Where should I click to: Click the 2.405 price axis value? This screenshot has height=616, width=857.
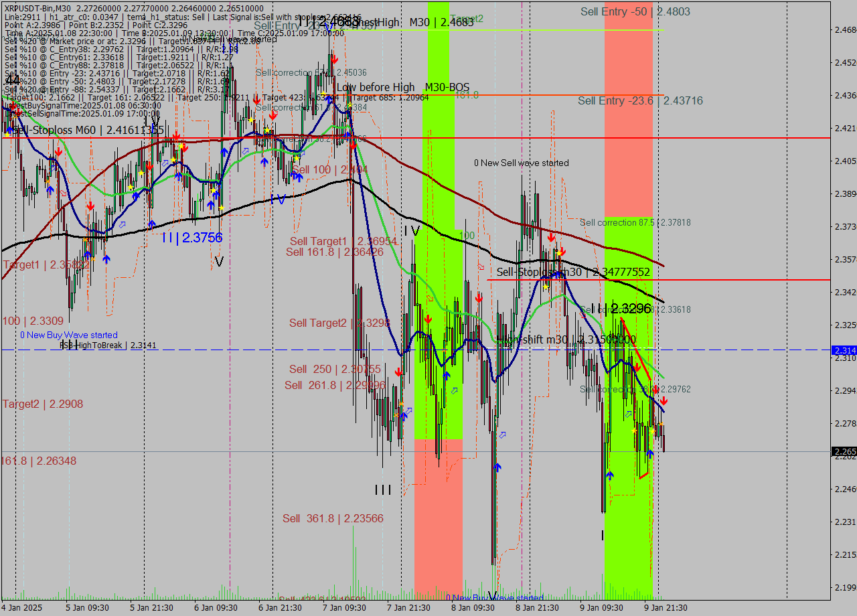point(844,161)
